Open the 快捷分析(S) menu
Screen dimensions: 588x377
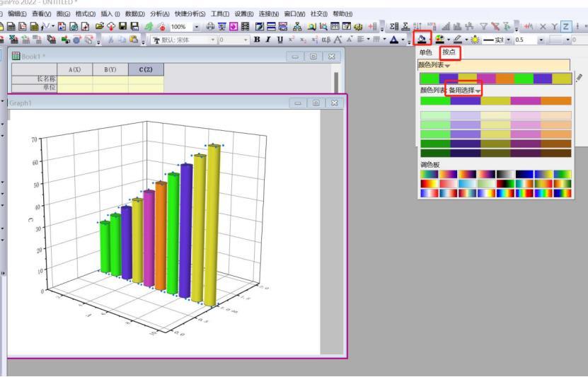pos(190,14)
